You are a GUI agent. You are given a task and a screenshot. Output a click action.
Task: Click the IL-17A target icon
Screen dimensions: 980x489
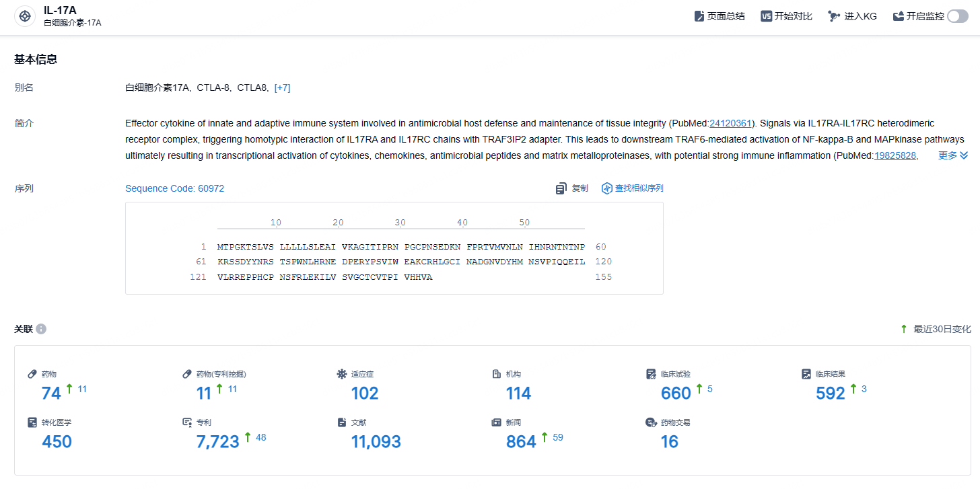(25, 16)
